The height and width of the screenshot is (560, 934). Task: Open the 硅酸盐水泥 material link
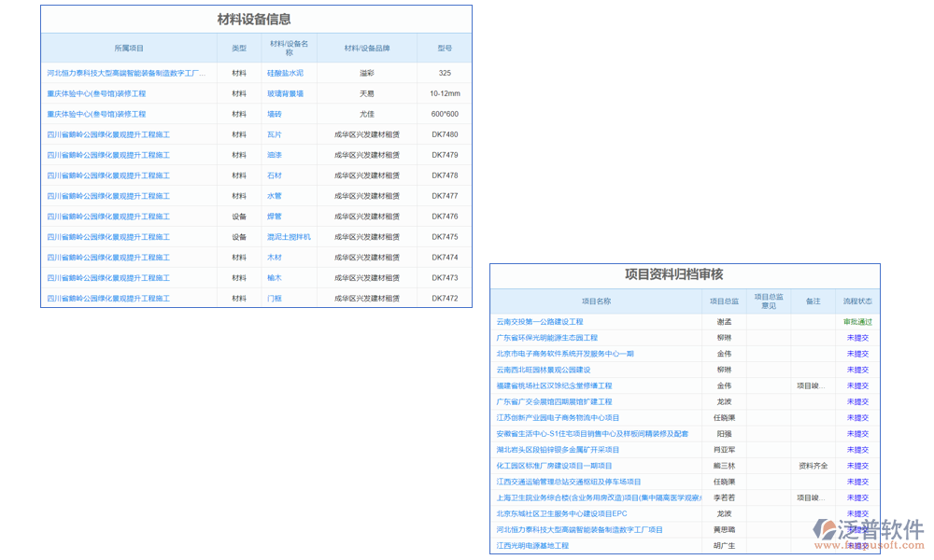coord(285,73)
